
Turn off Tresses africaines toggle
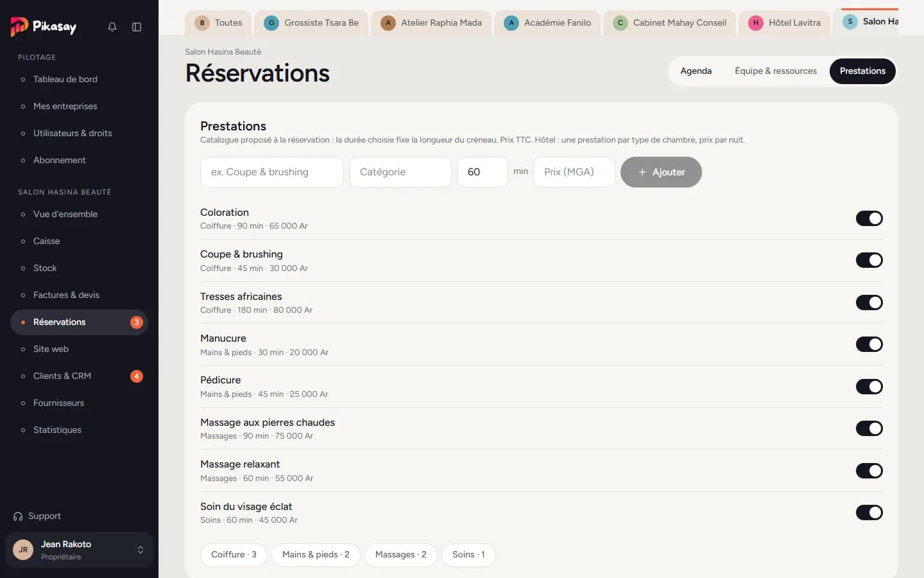(x=869, y=302)
